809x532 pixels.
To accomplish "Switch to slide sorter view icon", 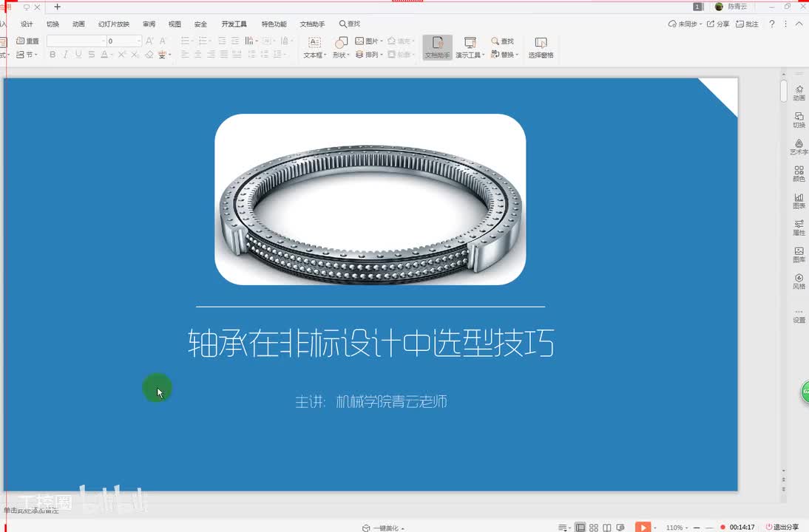I will pos(594,528).
